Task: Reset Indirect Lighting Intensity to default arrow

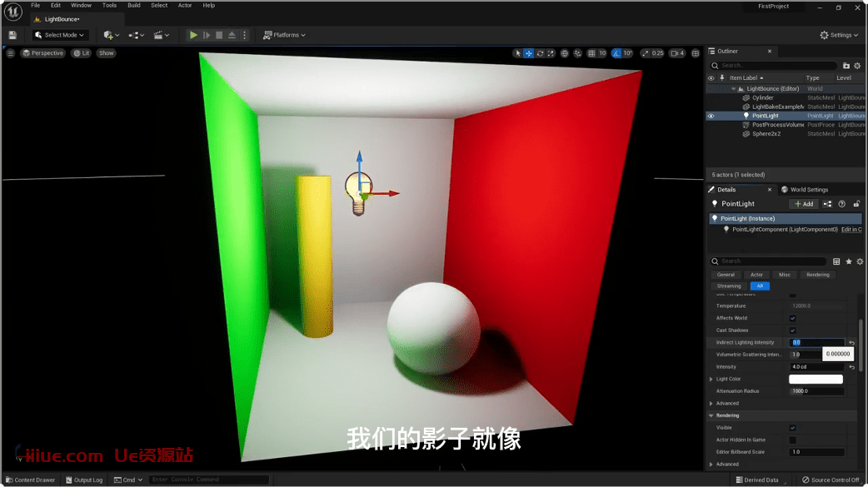Action: 851,343
